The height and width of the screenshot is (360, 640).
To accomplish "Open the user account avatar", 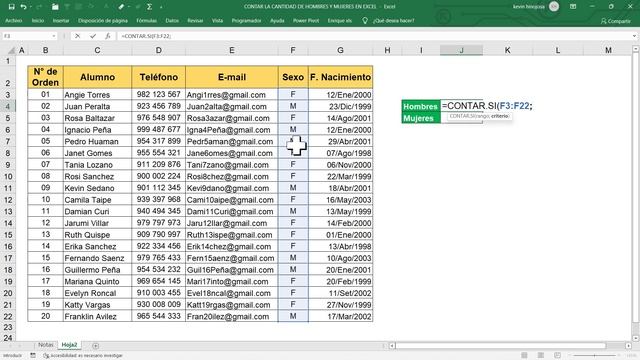I will point(554,6).
